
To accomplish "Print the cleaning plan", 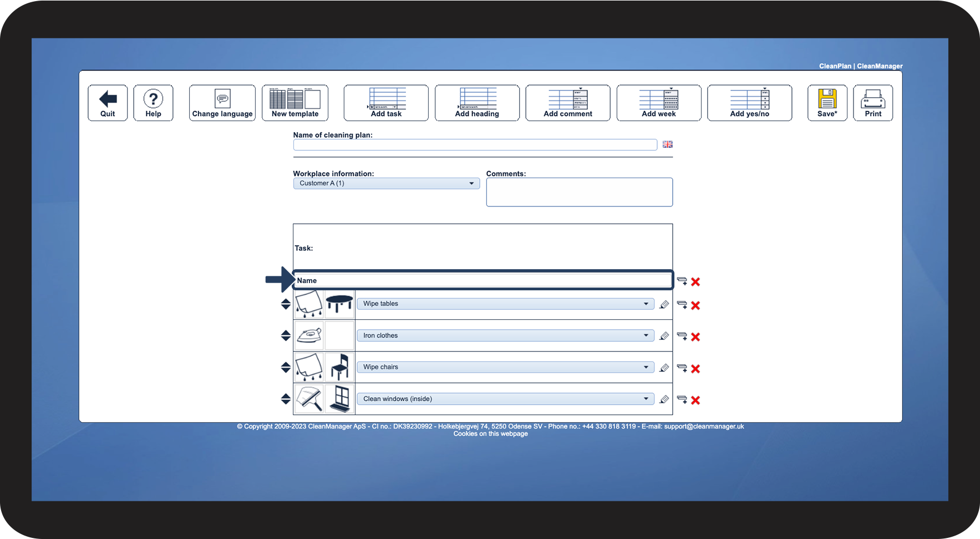I will (873, 103).
